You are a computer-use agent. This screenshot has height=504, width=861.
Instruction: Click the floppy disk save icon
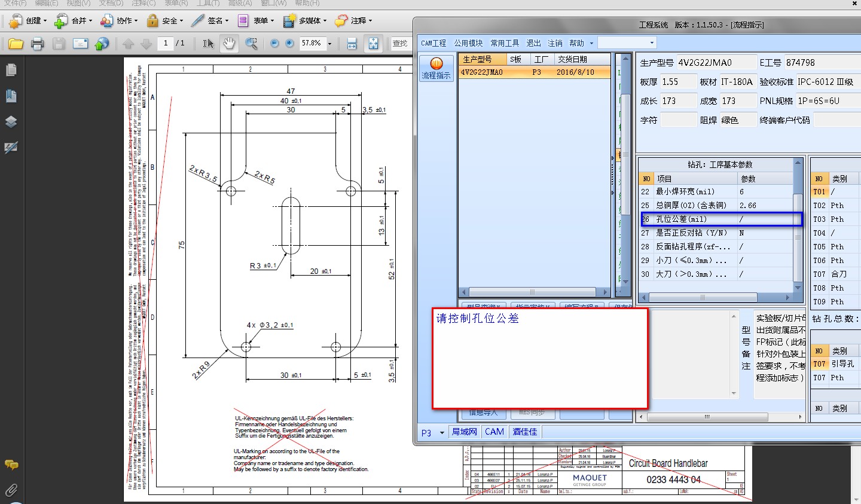point(59,44)
